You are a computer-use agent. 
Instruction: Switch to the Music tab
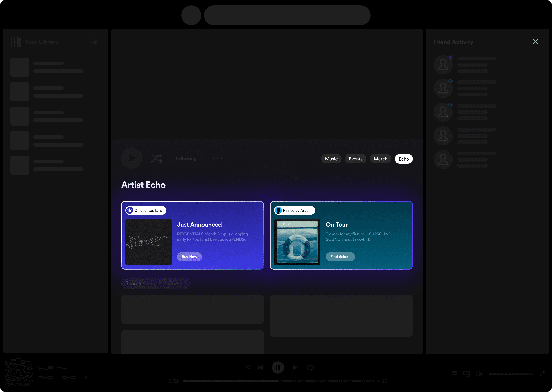(331, 159)
